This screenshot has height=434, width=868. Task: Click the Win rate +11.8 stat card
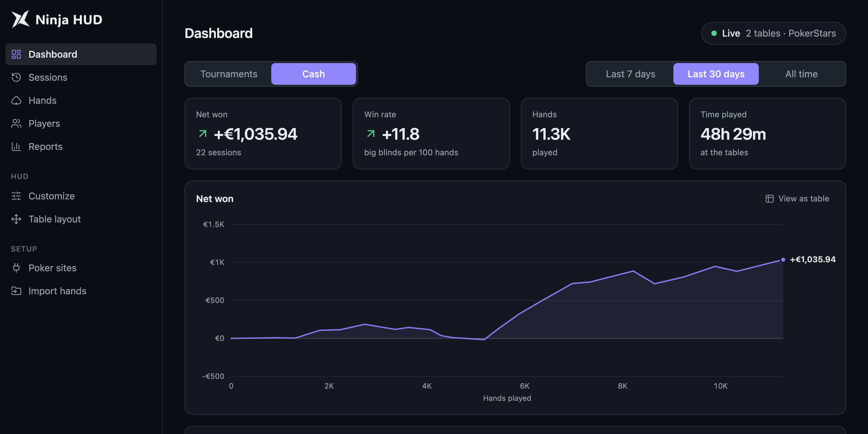(x=431, y=133)
